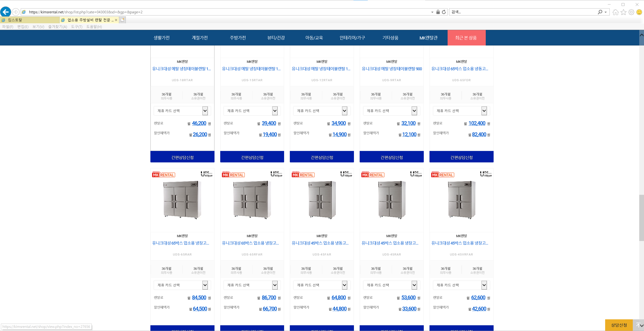Image resolution: width=644 pixels, height=331 pixels.
Task: Click the smiley feedback icon
Action: pyautogui.click(x=639, y=12)
